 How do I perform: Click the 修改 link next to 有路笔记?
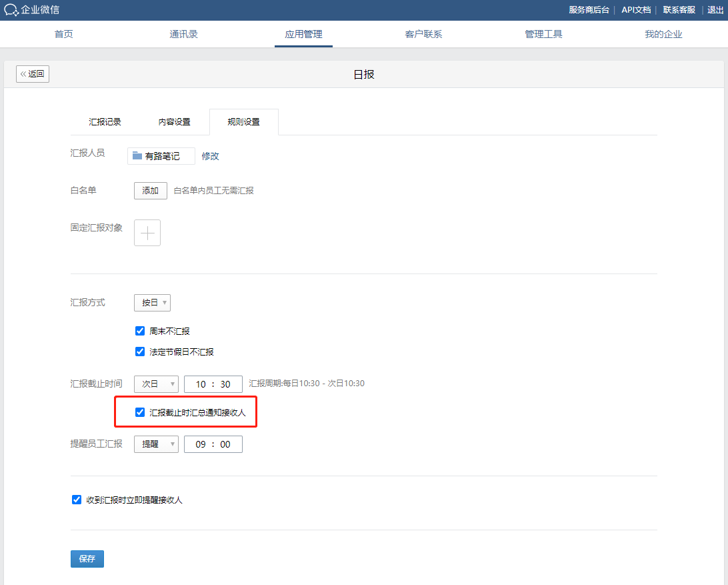coord(211,156)
